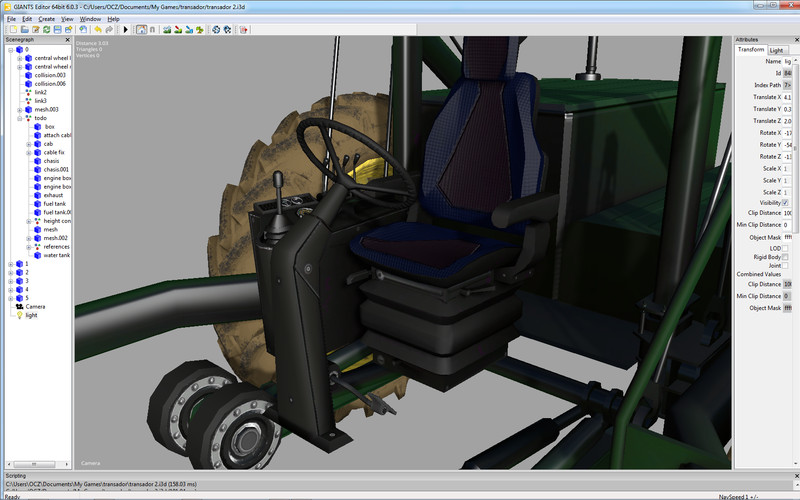Expand the cab tree node
This screenshot has width=800, height=500.
[28, 144]
